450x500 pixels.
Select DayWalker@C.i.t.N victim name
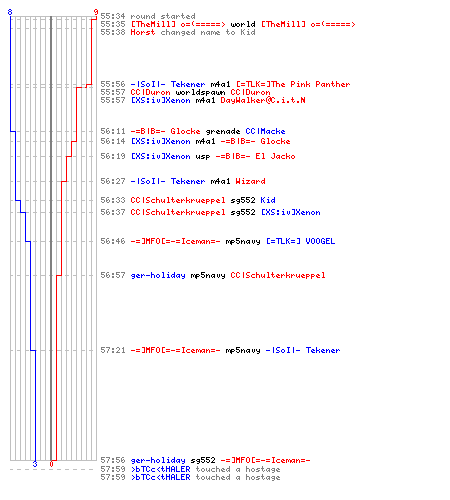click(x=263, y=100)
